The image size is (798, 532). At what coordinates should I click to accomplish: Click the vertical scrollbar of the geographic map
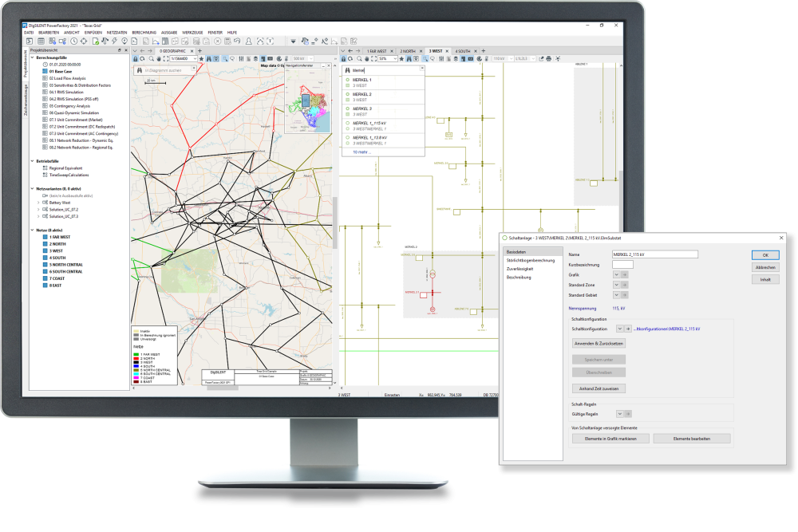click(335, 224)
